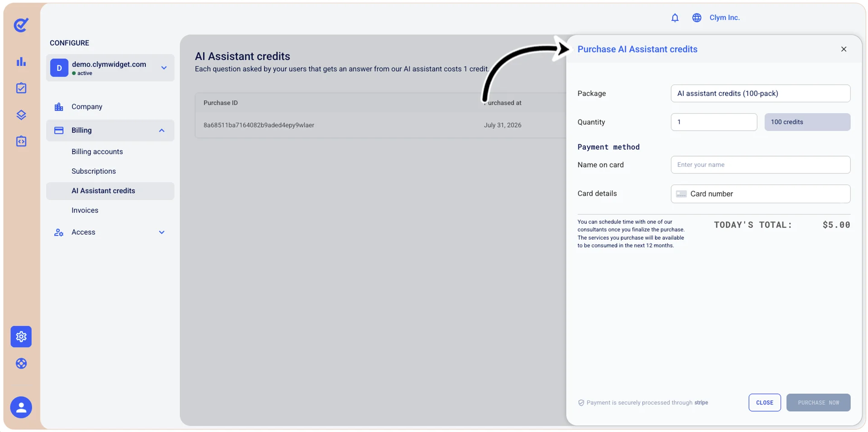The width and height of the screenshot is (868, 432).
Task: Click the Clym Inc. account name
Action: coord(724,18)
